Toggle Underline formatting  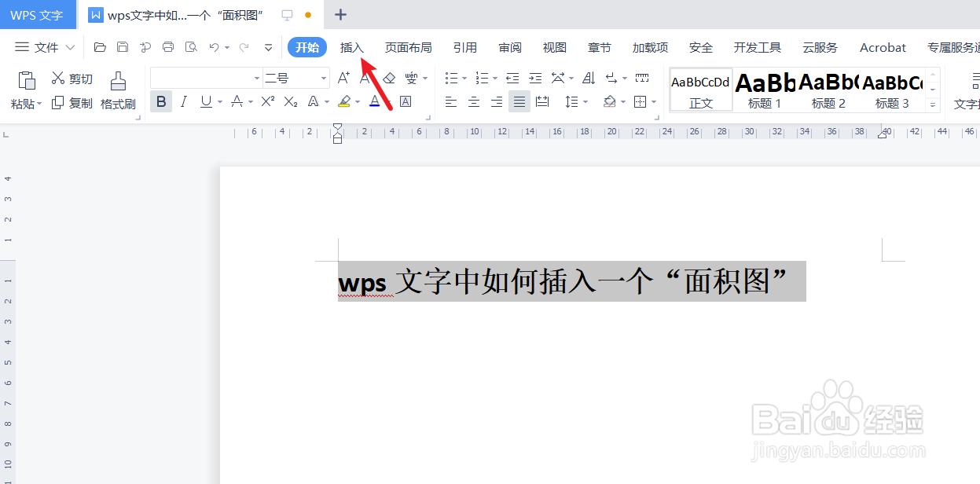(x=206, y=101)
